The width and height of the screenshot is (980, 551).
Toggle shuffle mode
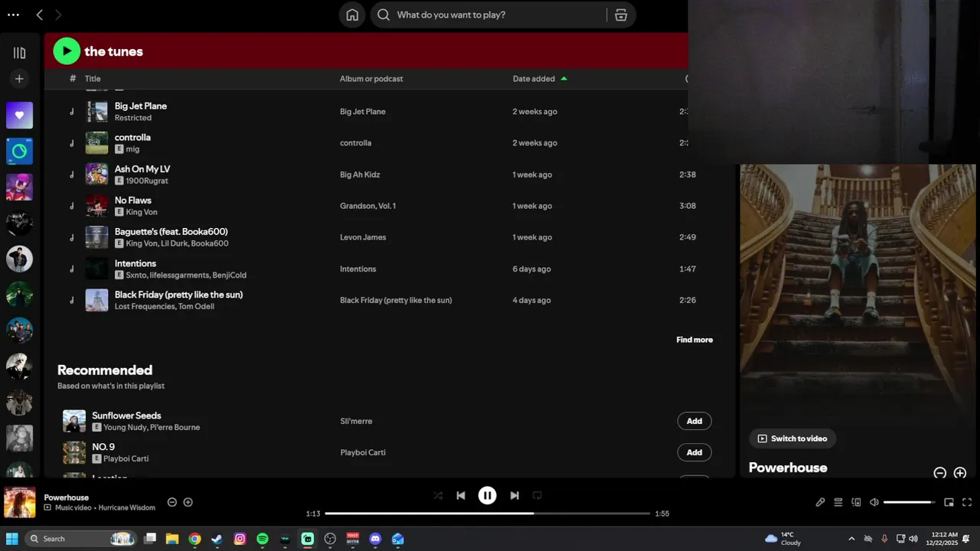(x=438, y=495)
